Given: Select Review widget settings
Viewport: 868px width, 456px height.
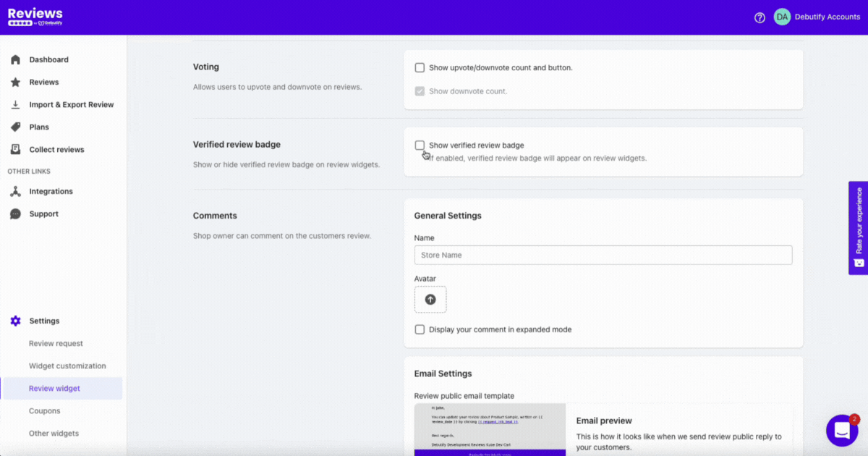Looking at the screenshot, I should pos(54,388).
